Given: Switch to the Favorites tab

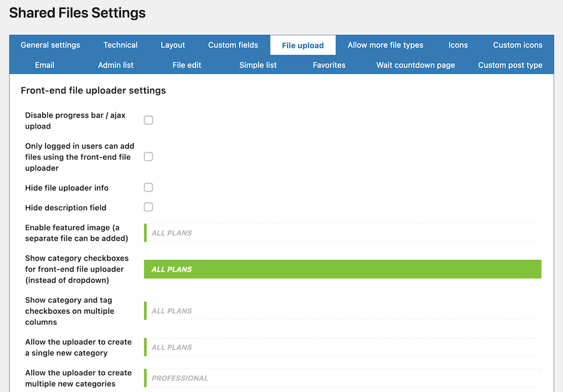Looking at the screenshot, I should point(329,65).
